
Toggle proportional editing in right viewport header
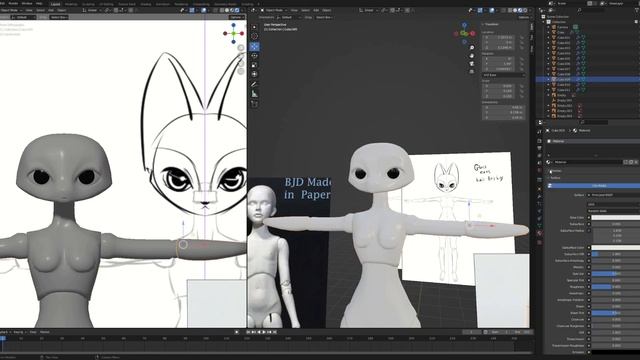[x=407, y=10]
